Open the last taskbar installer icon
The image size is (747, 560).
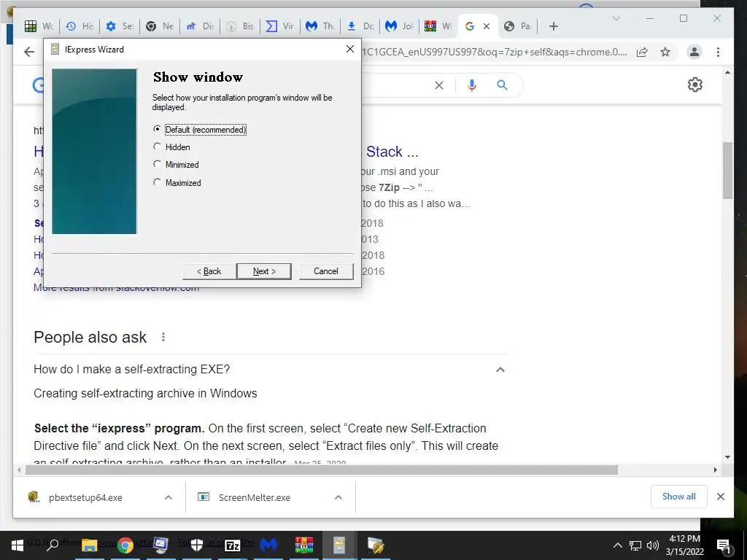pos(375,545)
